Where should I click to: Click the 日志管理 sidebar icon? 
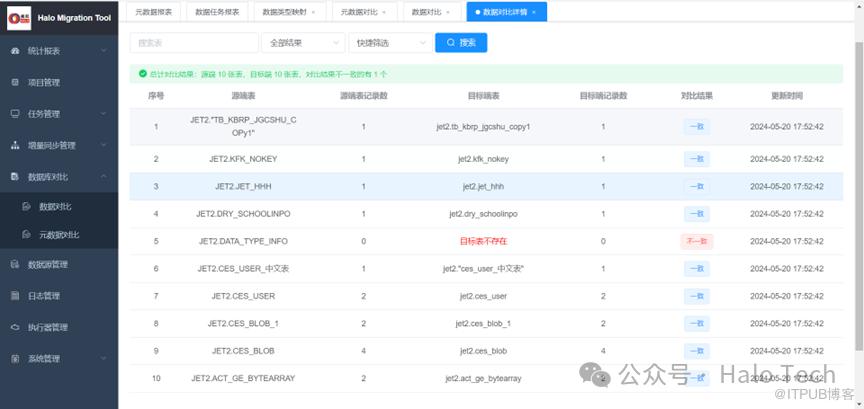15,296
